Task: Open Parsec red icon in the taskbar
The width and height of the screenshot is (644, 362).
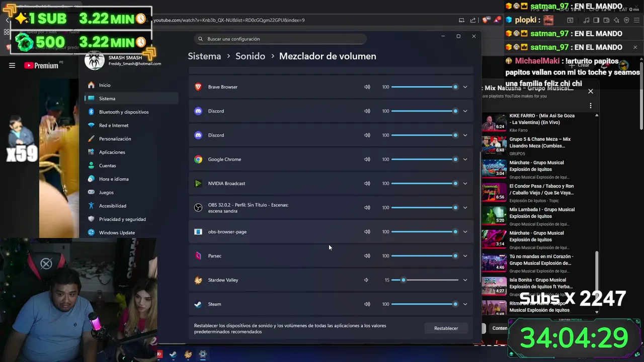Action: [159, 354]
